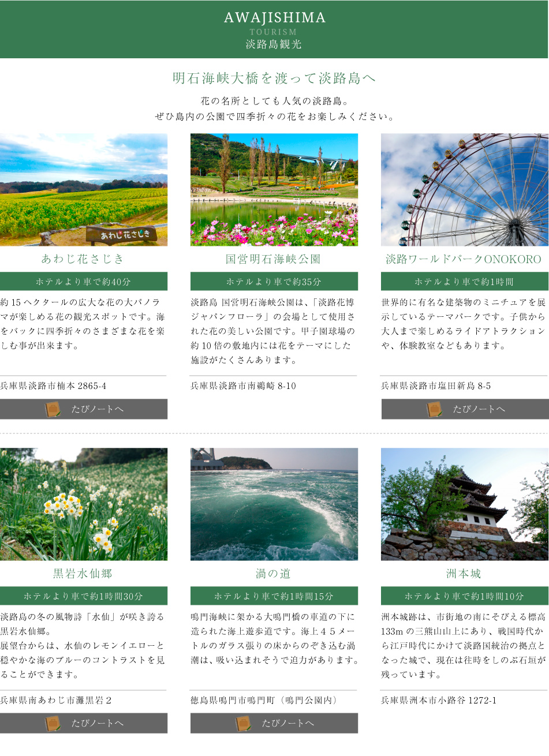Open たびノートへ for あわじ花さじき
Viewport: 549px width, 756px height.
coord(84,409)
